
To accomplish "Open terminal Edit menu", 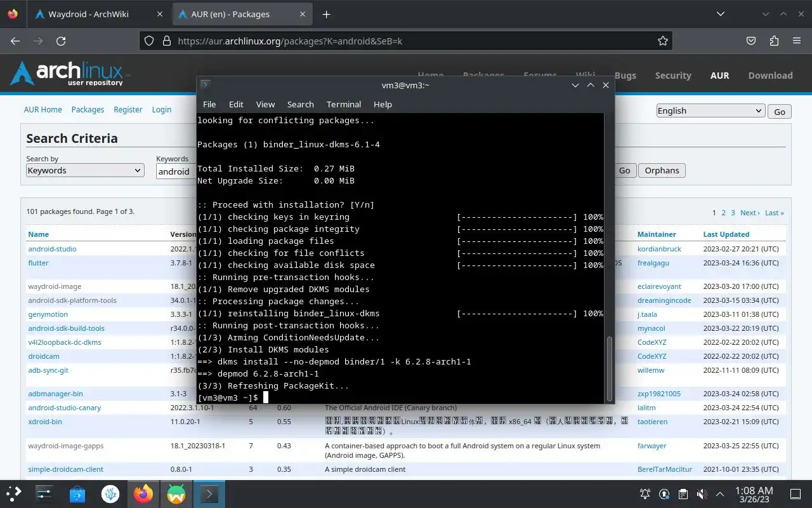I will point(236,104).
